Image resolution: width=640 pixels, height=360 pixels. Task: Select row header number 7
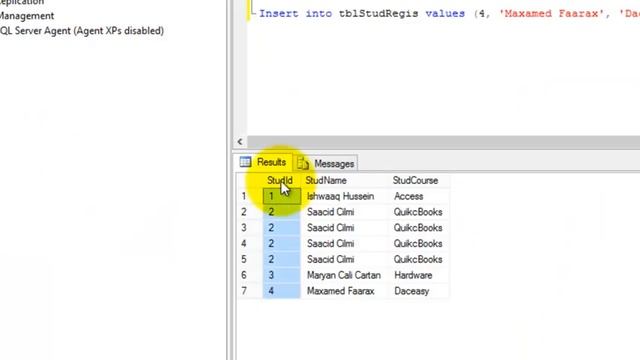(249, 291)
